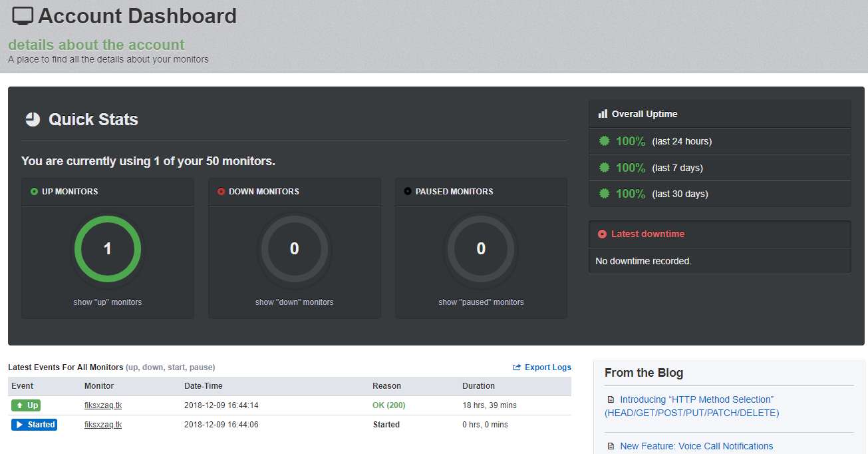Click the green Up Monitors status dot

(x=34, y=192)
